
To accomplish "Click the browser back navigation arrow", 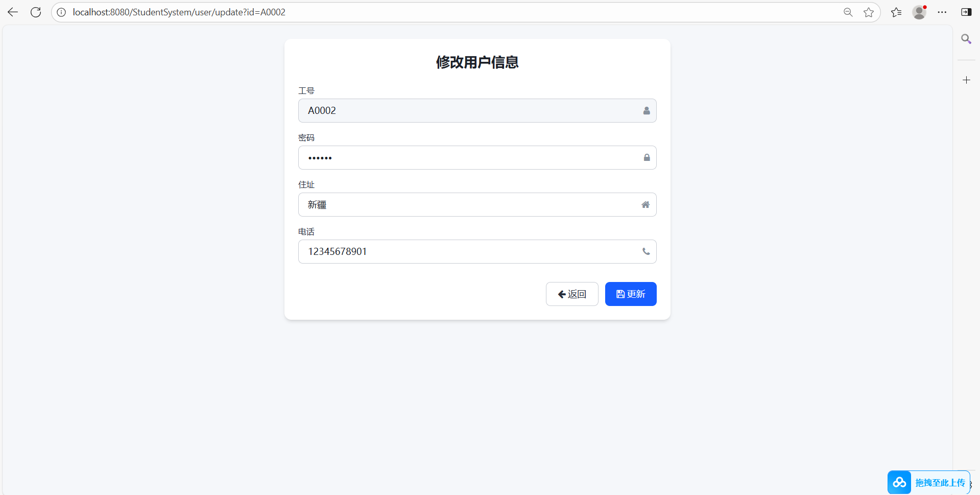I will pyautogui.click(x=12, y=12).
